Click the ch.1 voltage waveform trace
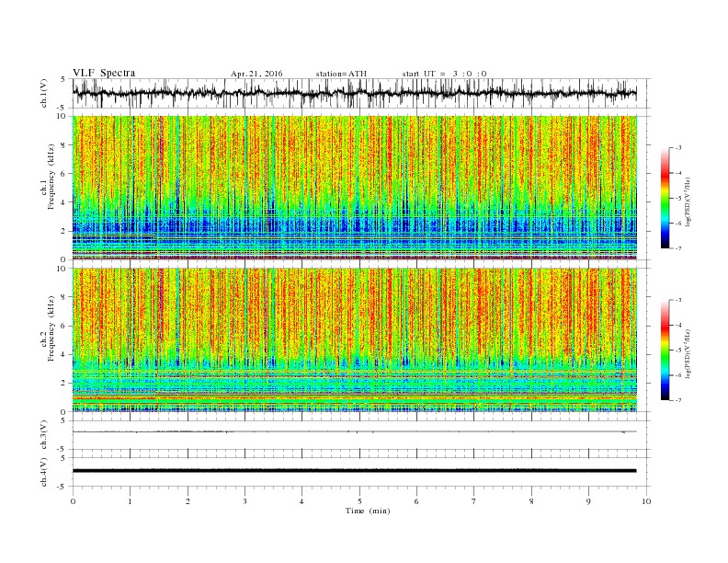 click(x=355, y=93)
